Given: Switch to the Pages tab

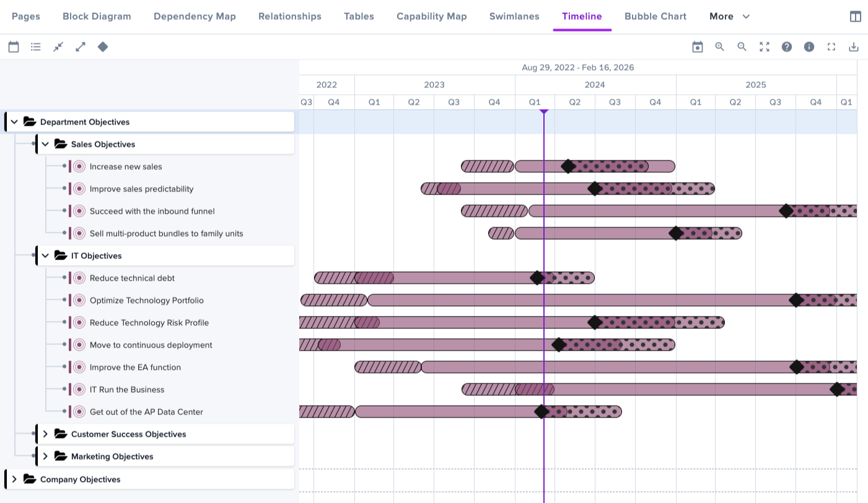Looking at the screenshot, I should tap(26, 16).
